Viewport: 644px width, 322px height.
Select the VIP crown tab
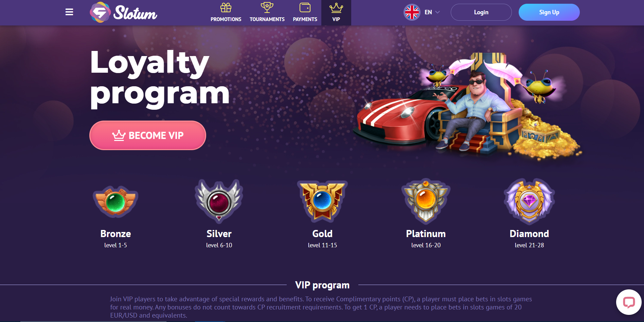coord(336,13)
